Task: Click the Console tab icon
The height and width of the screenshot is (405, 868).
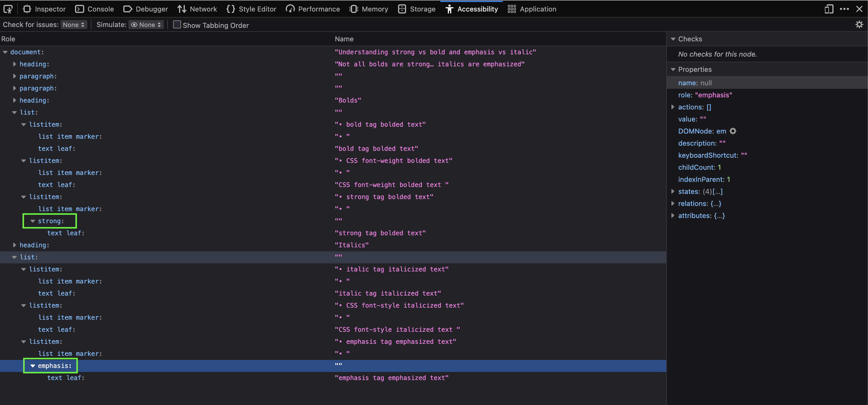Action: [80, 9]
